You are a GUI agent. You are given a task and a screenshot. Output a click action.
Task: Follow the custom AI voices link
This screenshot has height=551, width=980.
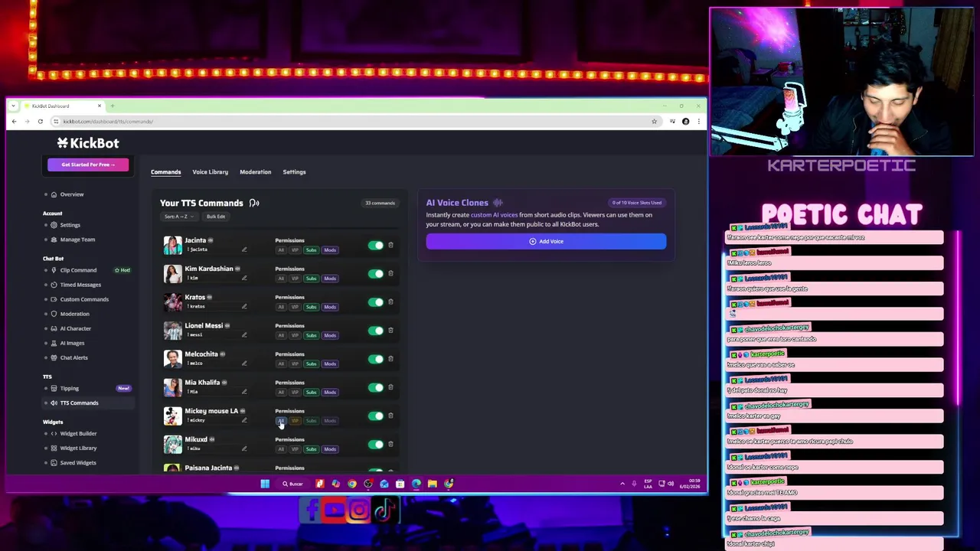click(494, 215)
